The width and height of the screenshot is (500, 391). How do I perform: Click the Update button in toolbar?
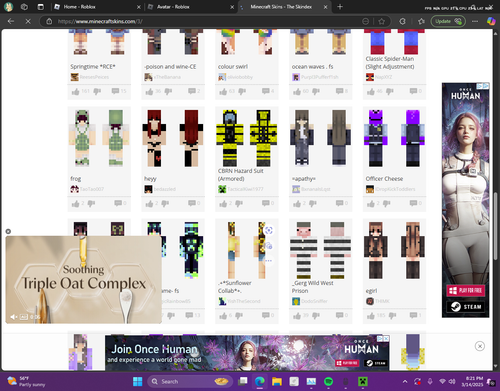448,21
